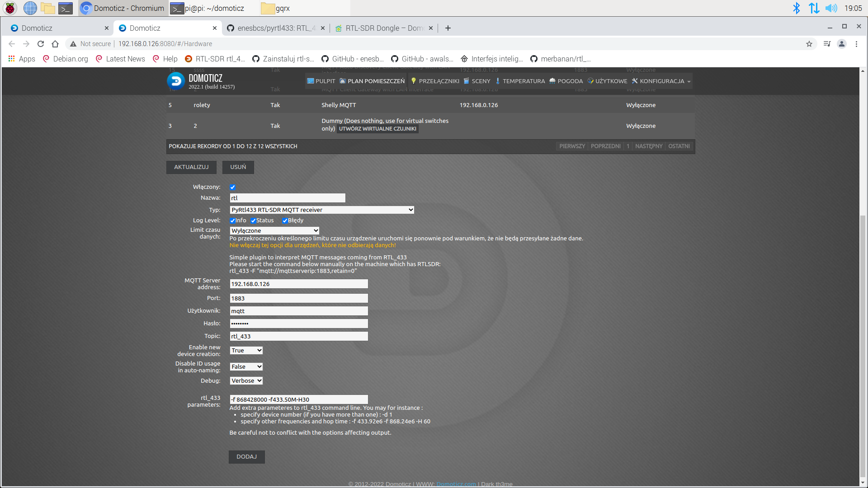
Task: Open the Typ hardware type dropdown
Action: coord(322,210)
